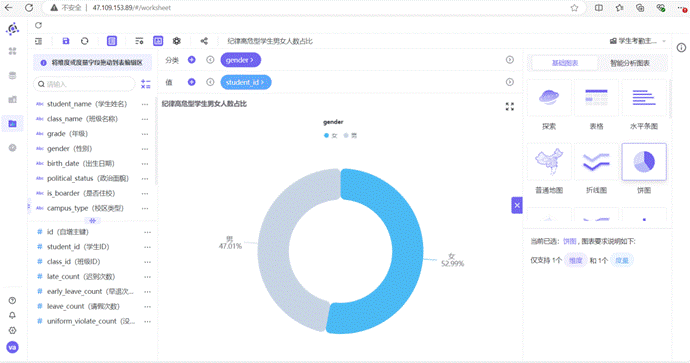Bookmark page with the star icon
This screenshot has height=363, width=690.
coord(574,7)
